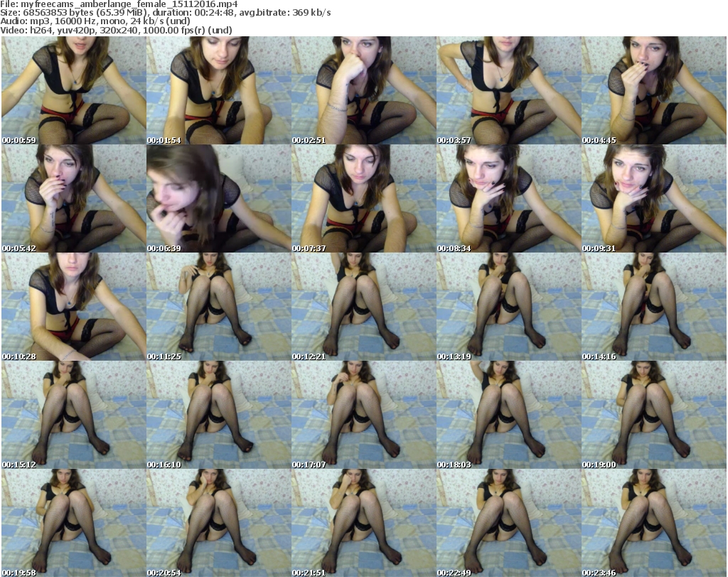Open the frame marked 00:17:07

click(x=363, y=415)
